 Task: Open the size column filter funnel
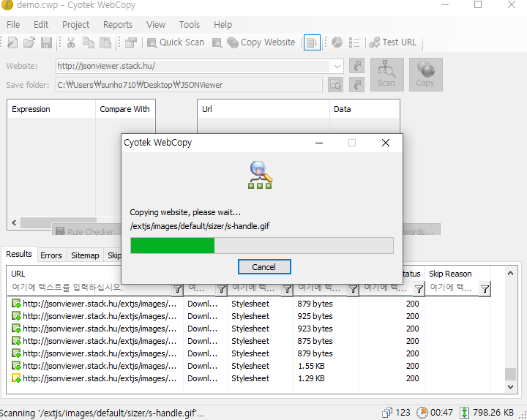(353, 288)
